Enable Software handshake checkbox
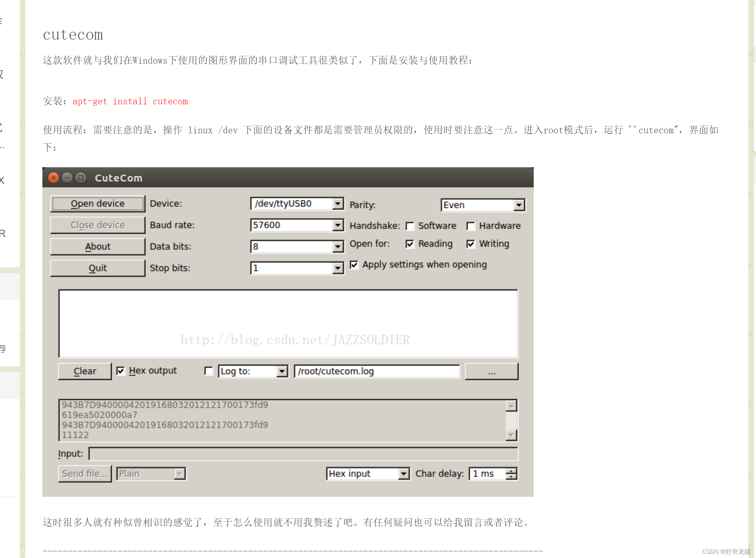 point(410,226)
